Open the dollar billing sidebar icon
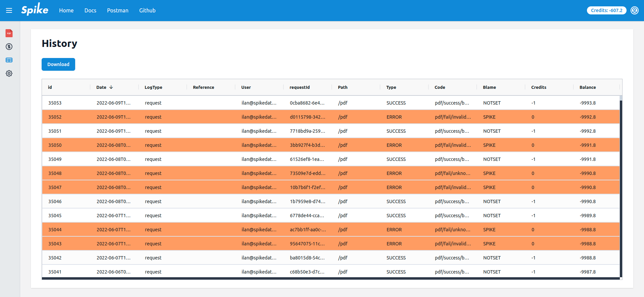644x297 pixels. pyautogui.click(x=9, y=47)
